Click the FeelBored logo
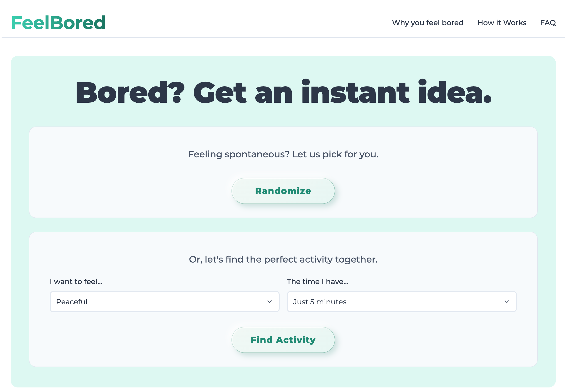 point(58,22)
